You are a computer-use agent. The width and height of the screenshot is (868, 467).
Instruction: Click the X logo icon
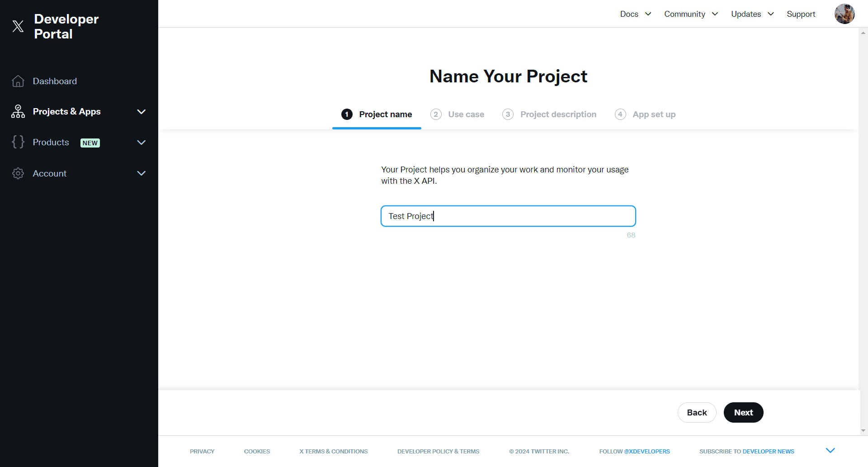[x=18, y=26]
